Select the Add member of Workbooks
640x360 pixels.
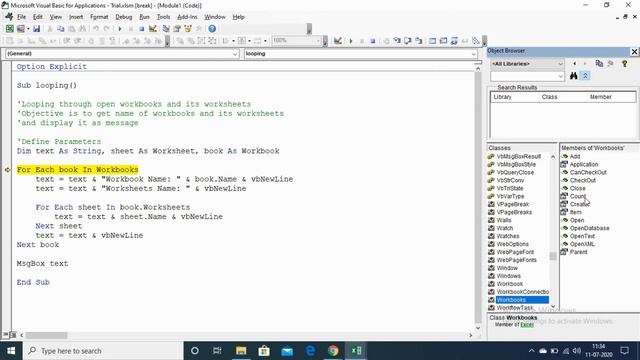(x=575, y=156)
